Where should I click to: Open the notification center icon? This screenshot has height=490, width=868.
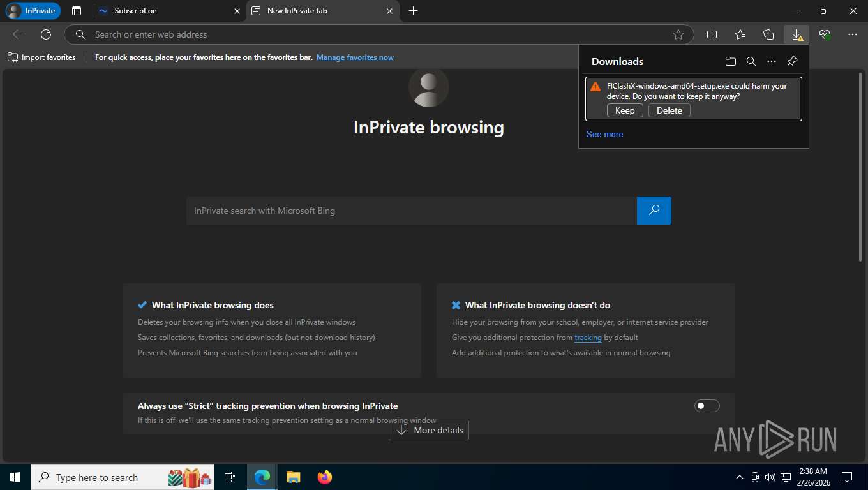click(x=847, y=477)
